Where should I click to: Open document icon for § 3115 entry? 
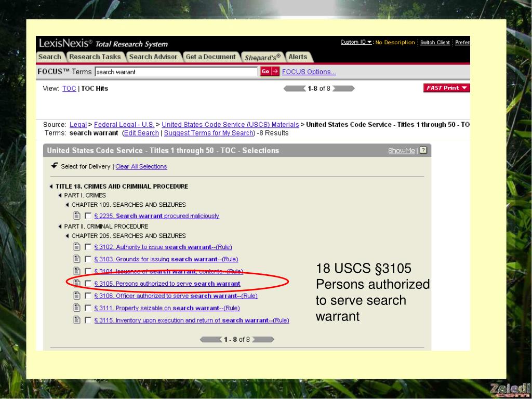coord(77,320)
